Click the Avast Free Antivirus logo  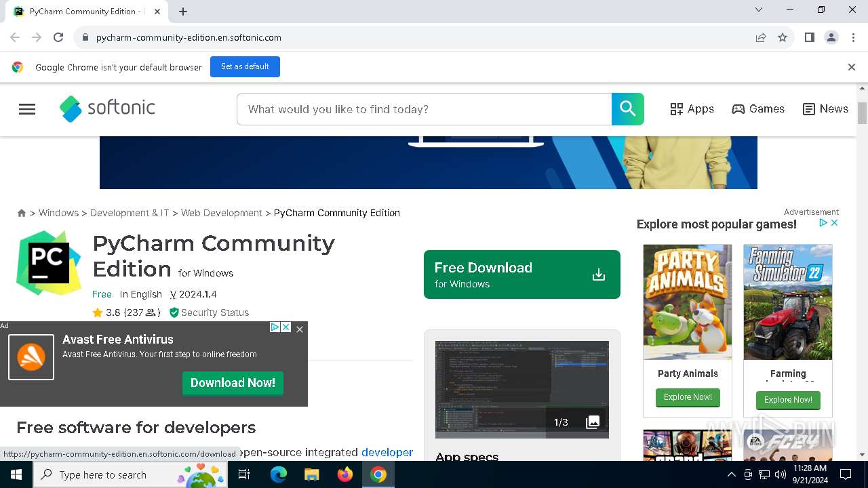coord(31,357)
